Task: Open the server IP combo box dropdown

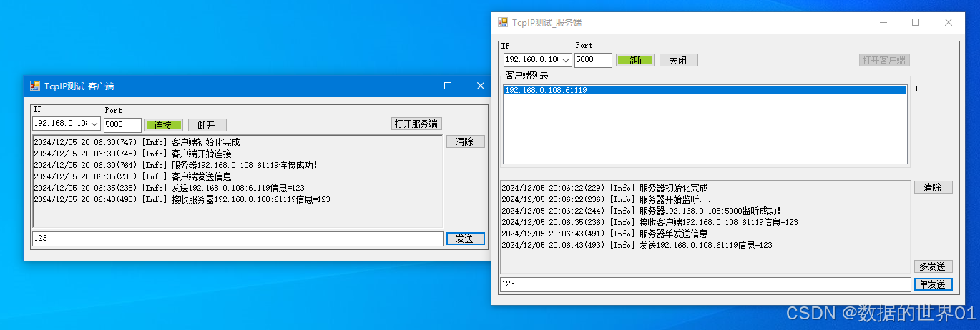Action: tap(565, 60)
